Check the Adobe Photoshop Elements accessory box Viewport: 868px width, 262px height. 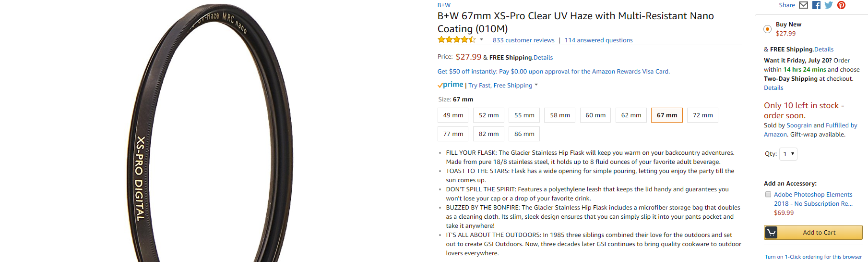(768, 195)
